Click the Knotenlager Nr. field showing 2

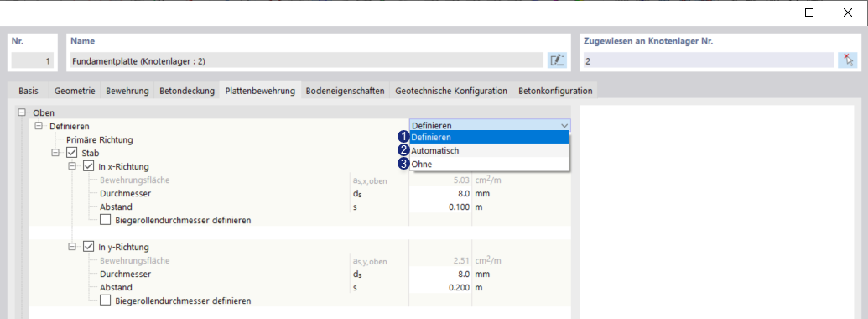click(708, 61)
